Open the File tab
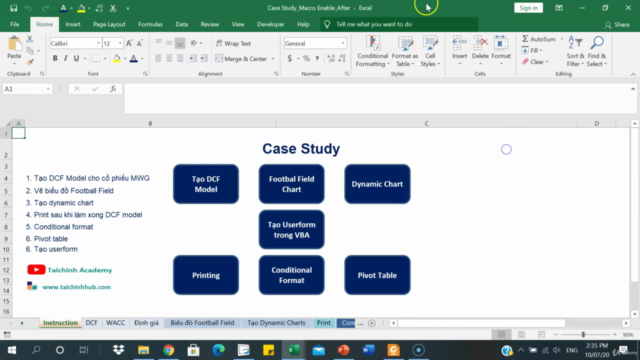This screenshot has width=640, height=360. point(15,24)
